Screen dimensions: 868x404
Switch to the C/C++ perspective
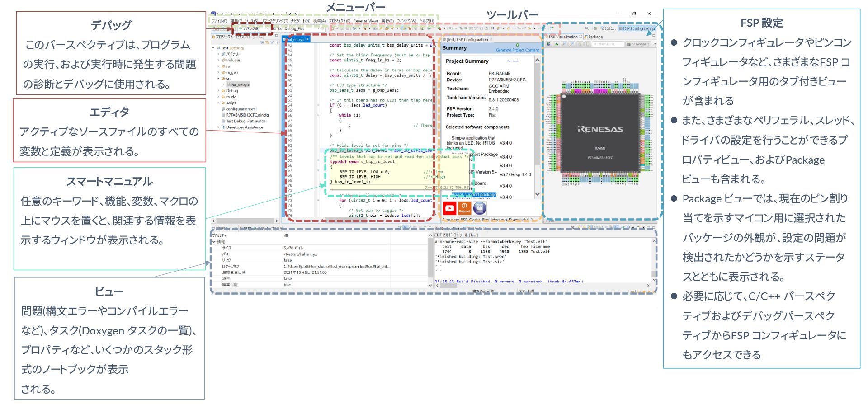[x=608, y=28]
